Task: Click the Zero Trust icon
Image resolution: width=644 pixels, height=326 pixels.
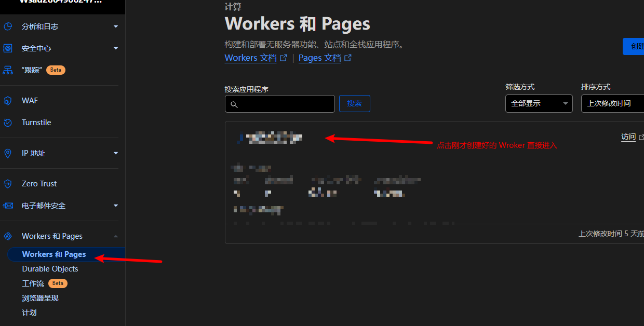Action: click(x=8, y=184)
